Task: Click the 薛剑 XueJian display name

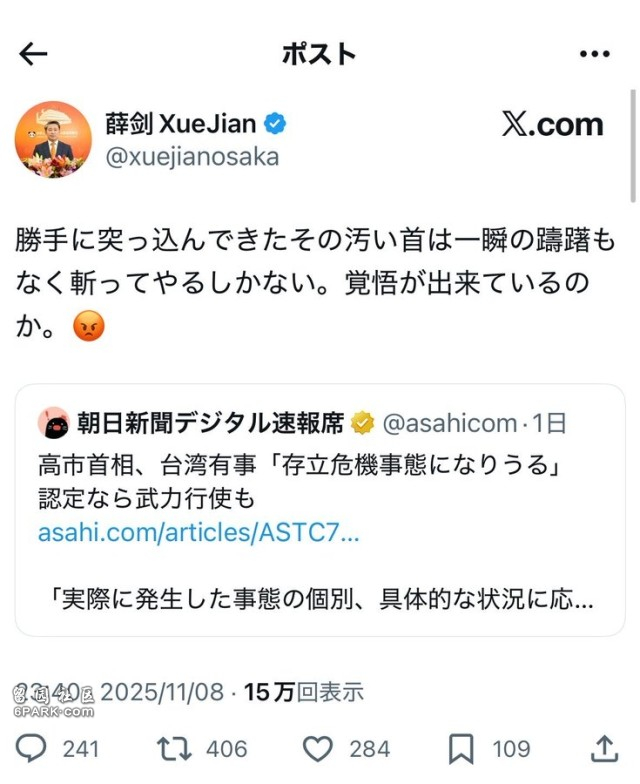Action: [180, 123]
